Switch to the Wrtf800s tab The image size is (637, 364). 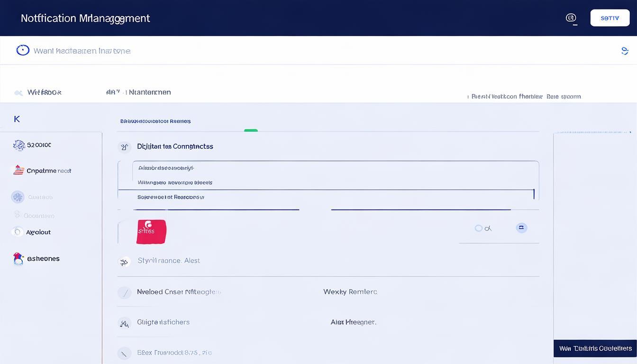pyautogui.click(x=44, y=92)
